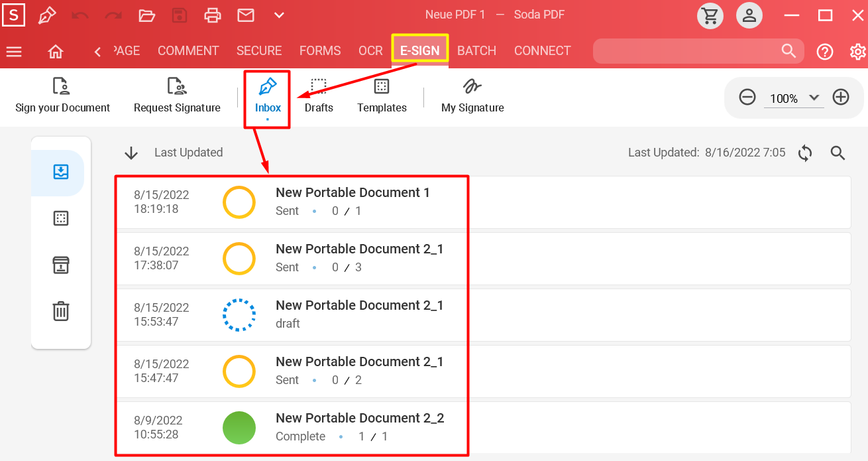Zoom in with the plus button
Viewport: 868px width, 461px height.
pos(841,98)
